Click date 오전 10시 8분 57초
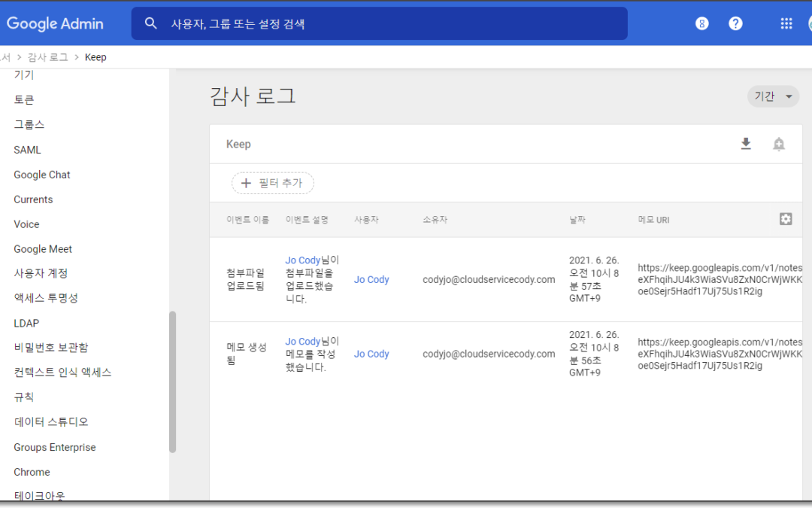The image size is (812, 508). click(x=594, y=279)
